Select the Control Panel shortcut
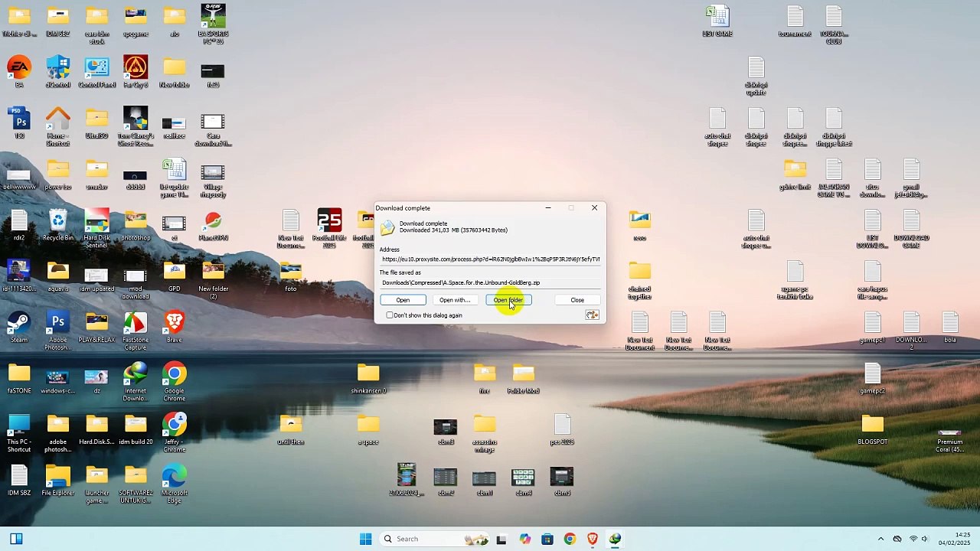The height and width of the screenshot is (551, 980). (x=96, y=72)
